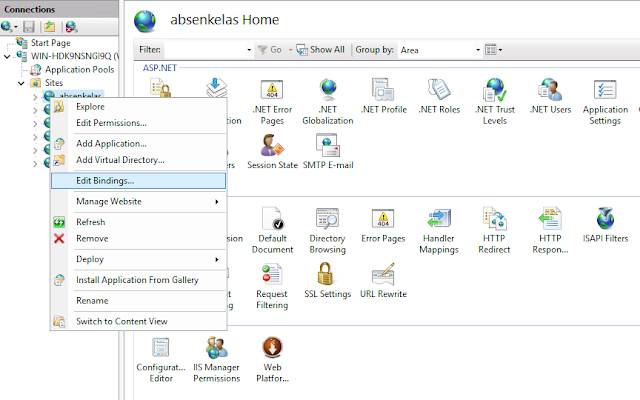Open the Filter dropdown arrow
This screenshot has height=400, width=640.
point(249,50)
